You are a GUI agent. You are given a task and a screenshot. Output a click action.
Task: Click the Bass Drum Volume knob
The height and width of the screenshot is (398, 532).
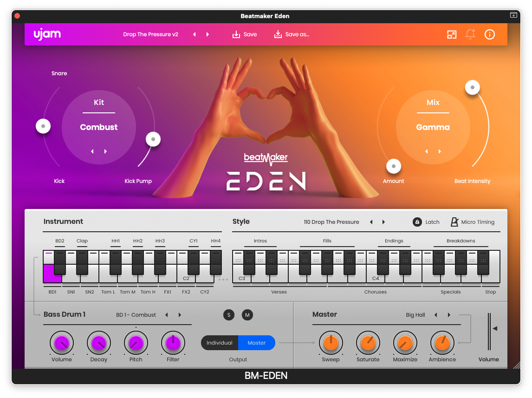pos(62,343)
